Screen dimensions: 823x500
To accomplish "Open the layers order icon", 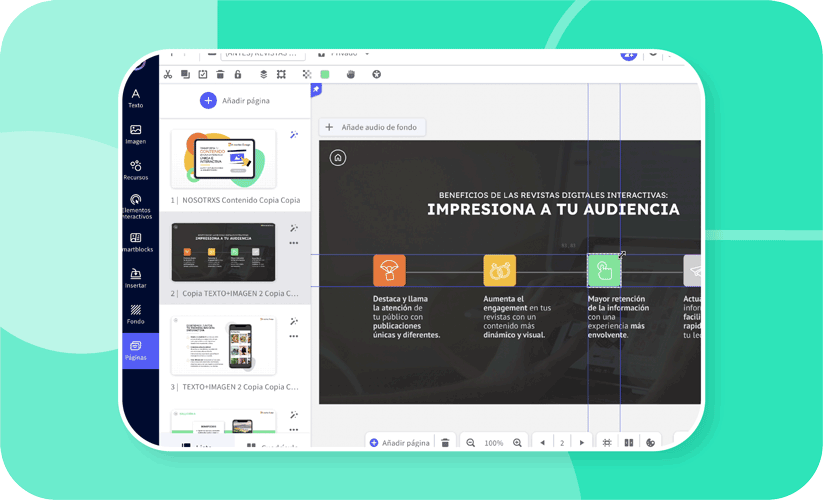I will click(x=263, y=75).
